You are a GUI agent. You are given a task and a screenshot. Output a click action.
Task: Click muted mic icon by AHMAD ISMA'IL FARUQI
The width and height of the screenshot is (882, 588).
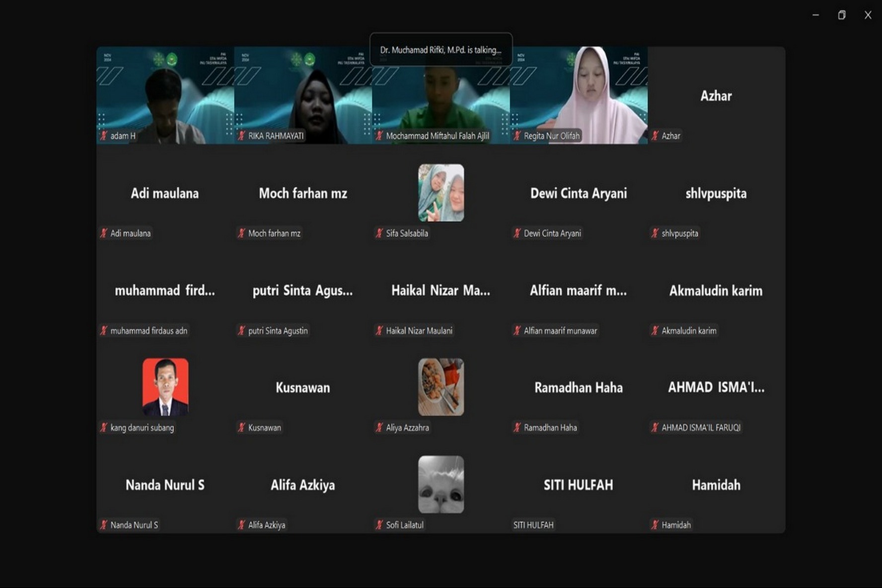pyautogui.click(x=655, y=427)
